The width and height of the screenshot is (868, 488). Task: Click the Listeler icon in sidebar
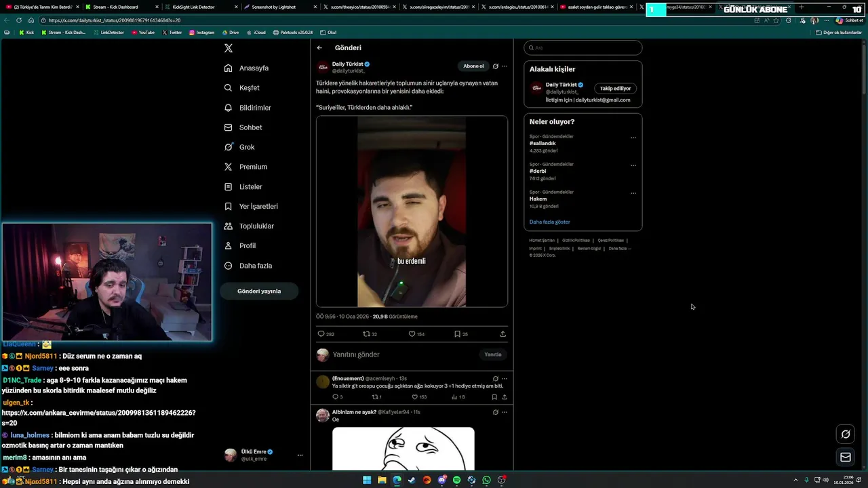tap(228, 186)
